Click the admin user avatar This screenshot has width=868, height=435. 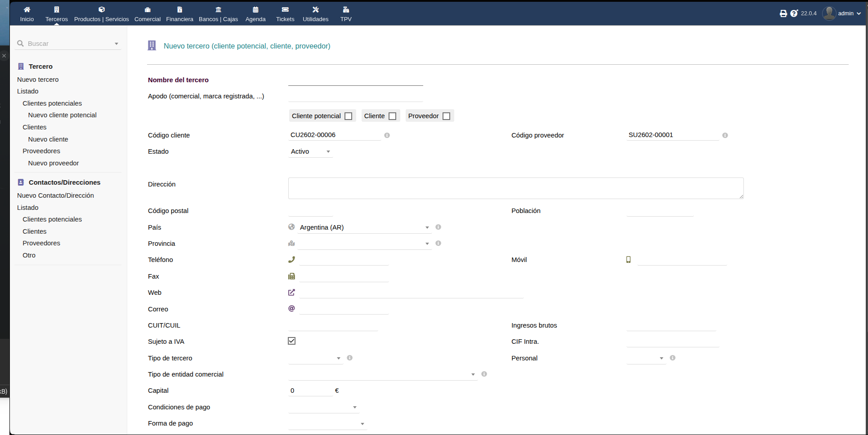click(x=829, y=13)
